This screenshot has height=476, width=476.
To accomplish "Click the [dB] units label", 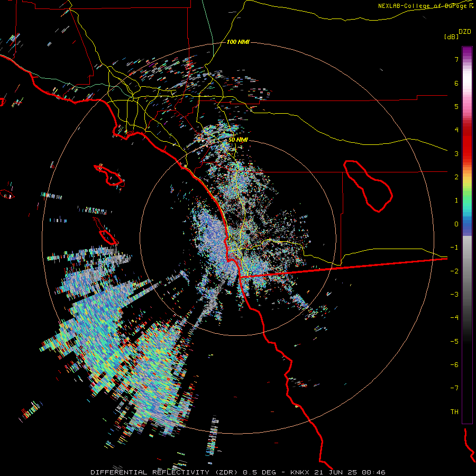I will tap(451, 36).
